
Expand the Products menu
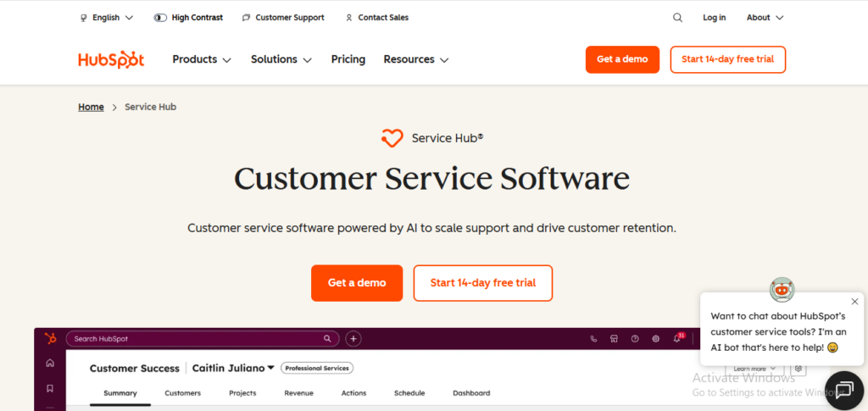(202, 59)
